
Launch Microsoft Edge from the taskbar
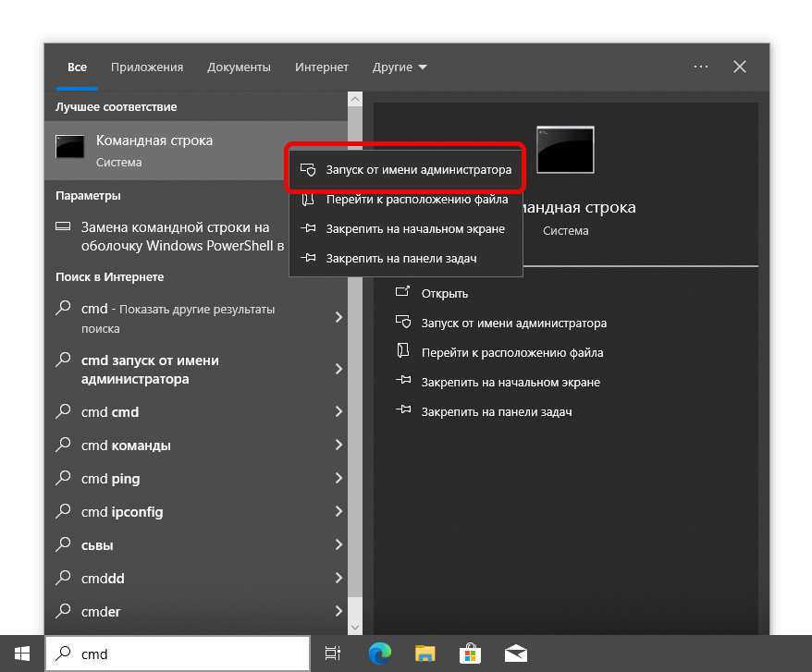click(379, 654)
